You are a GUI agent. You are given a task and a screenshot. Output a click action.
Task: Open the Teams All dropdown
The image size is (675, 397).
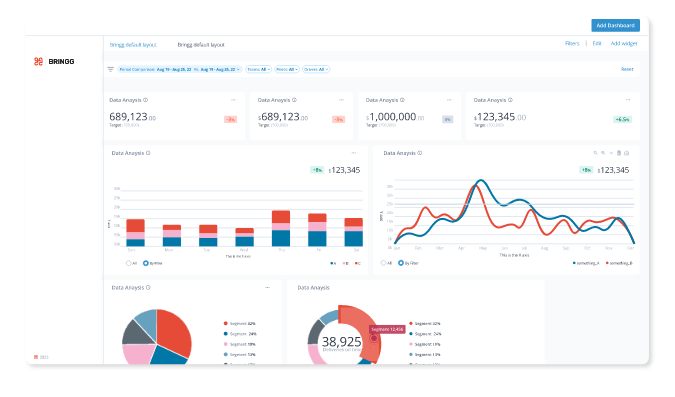258,69
